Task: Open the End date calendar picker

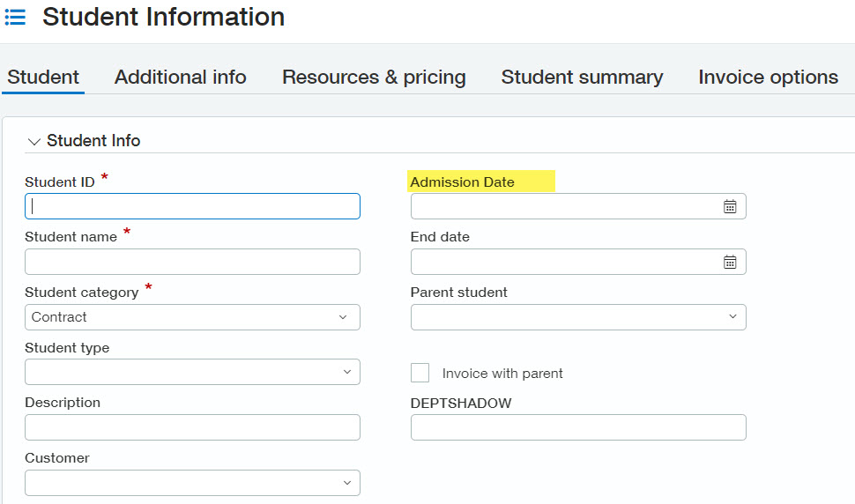Action: pyautogui.click(x=730, y=262)
